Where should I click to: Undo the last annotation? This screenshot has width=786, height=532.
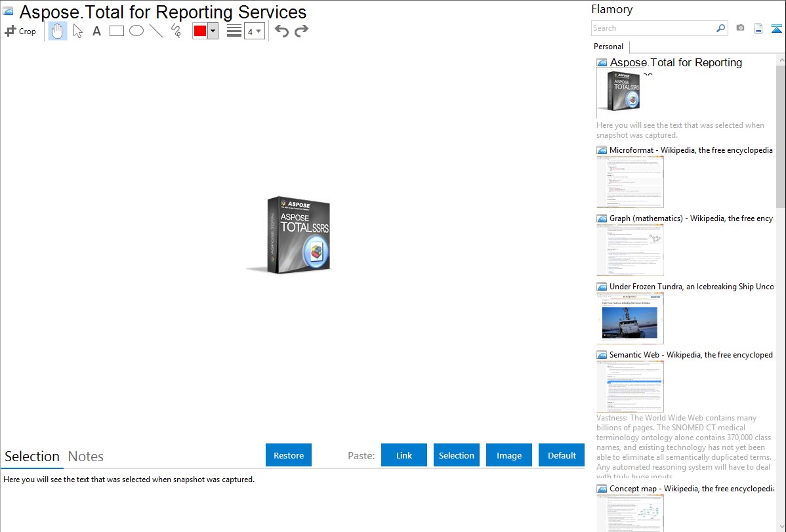coord(281,31)
